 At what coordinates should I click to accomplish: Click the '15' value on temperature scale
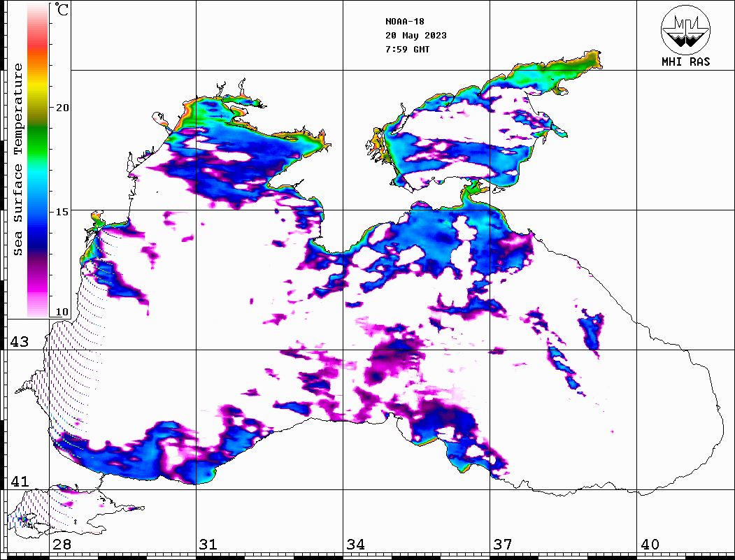tap(62, 212)
